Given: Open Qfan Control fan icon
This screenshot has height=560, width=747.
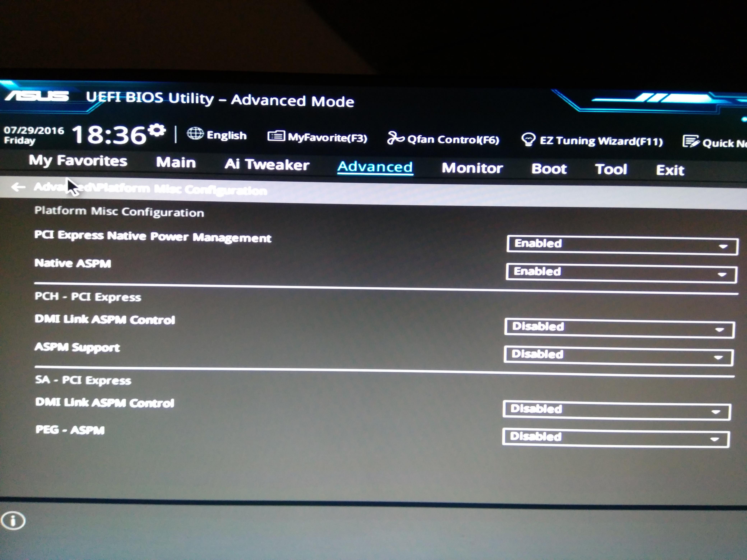Looking at the screenshot, I should click(x=395, y=138).
